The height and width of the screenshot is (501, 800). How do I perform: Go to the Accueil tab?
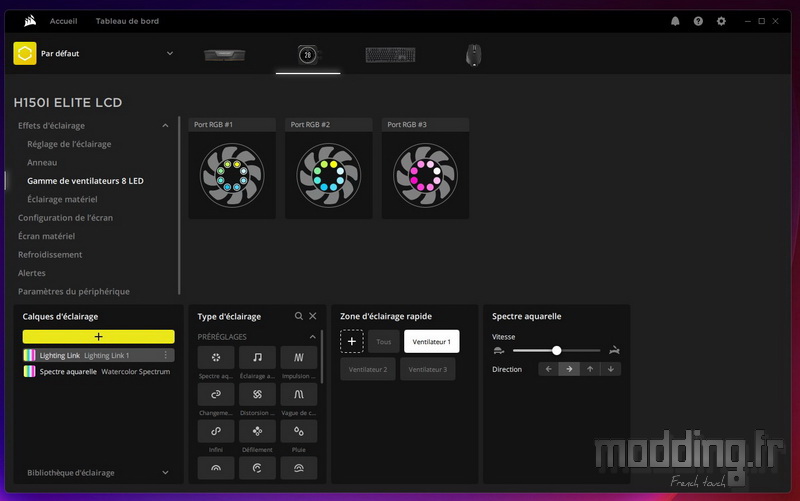click(x=63, y=21)
